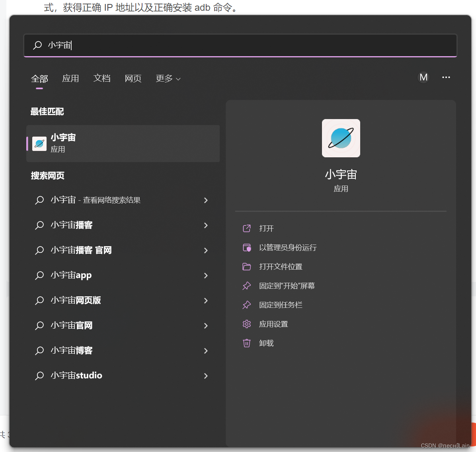
Task: Choose the 小宇宙博客 suggestion text
Action: (72, 350)
